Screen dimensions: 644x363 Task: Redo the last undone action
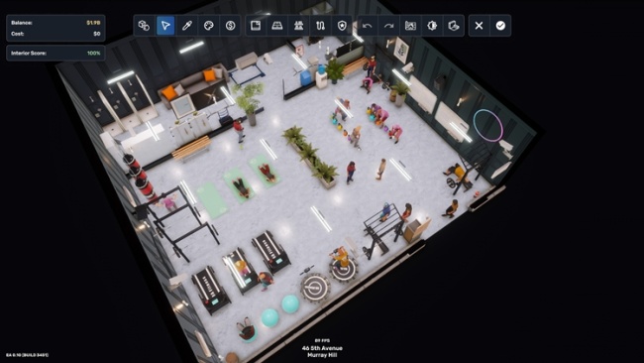pos(389,26)
